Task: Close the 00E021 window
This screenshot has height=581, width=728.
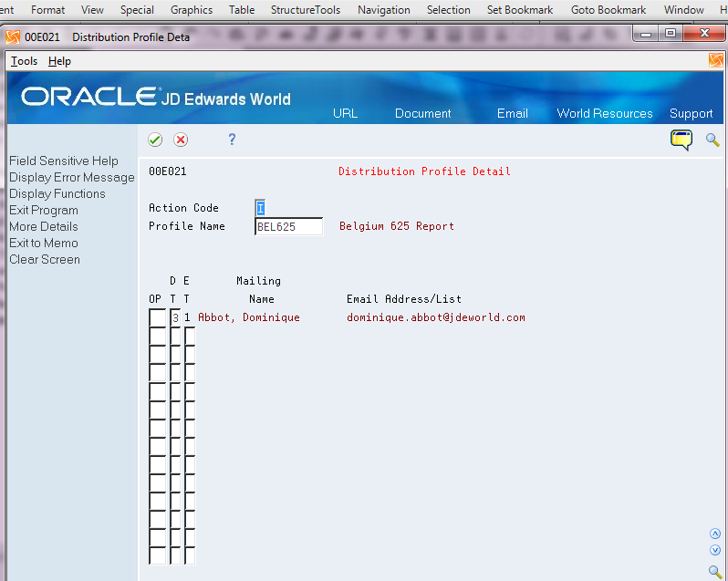Action: point(704,34)
